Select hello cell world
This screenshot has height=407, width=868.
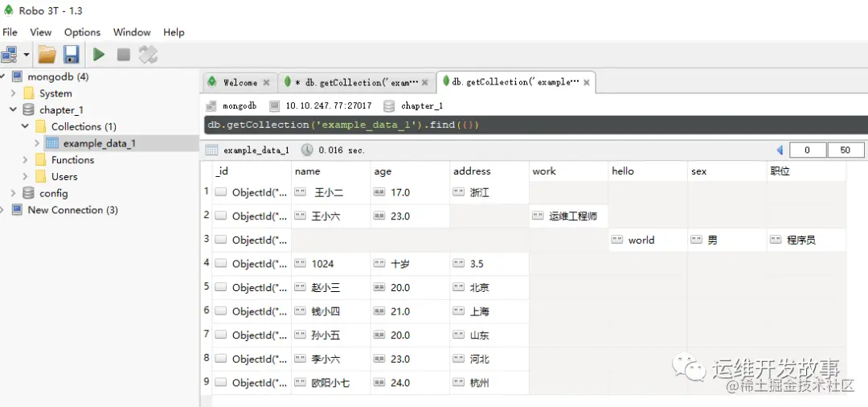648,240
